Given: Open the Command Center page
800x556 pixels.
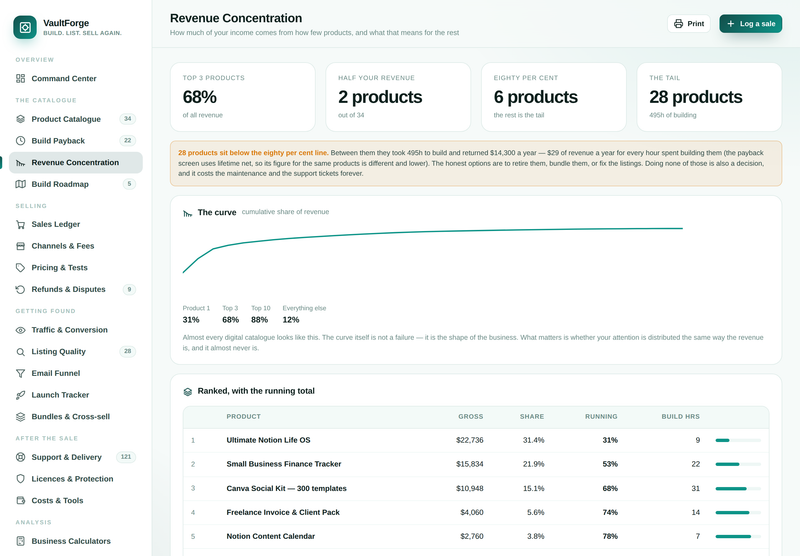Looking at the screenshot, I should (x=76, y=78).
